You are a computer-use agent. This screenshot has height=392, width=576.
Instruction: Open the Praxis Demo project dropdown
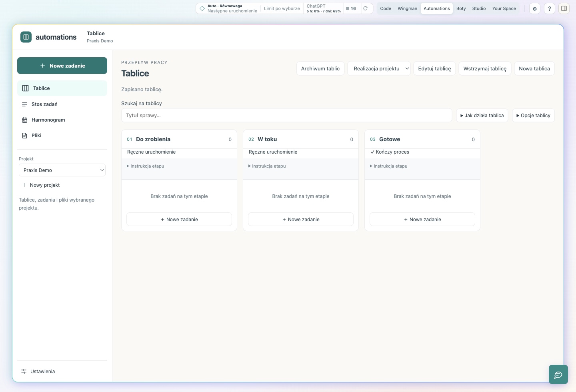click(62, 170)
